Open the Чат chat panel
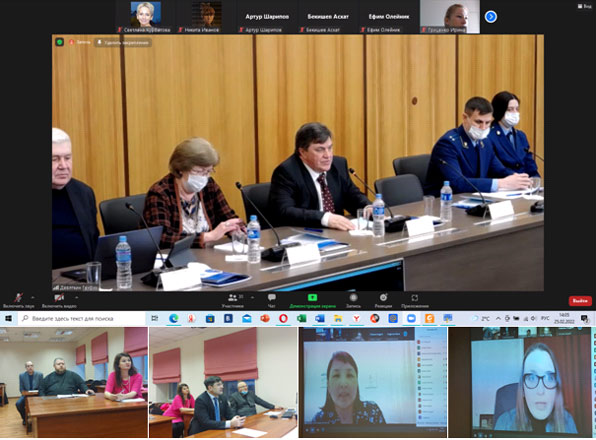 [x=271, y=300]
